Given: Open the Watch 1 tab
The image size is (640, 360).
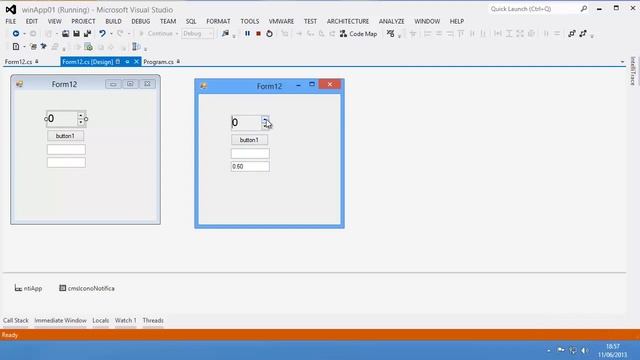Looking at the screenshot, I should tap(126, 320).
